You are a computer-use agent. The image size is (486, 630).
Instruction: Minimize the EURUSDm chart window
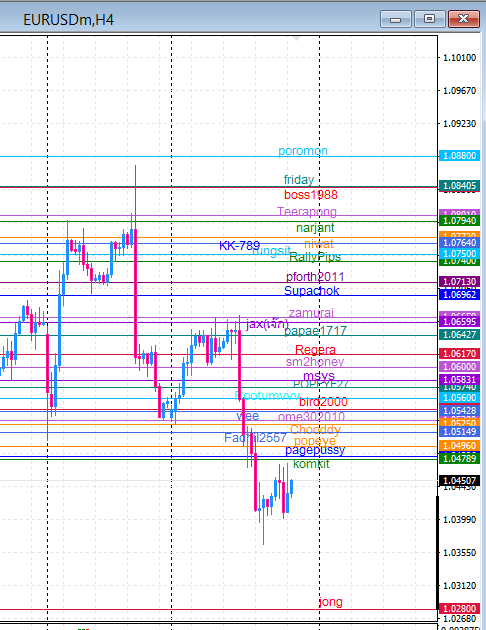point(396,19)
